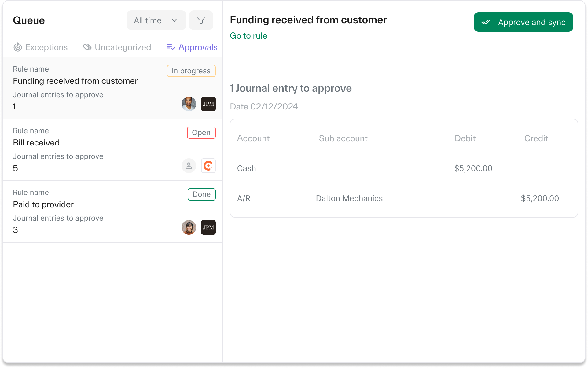The width and height of the screenshot is (588, 368).
Task: Click the user avatar on Paid to provider
Action: tap(189, 227)
